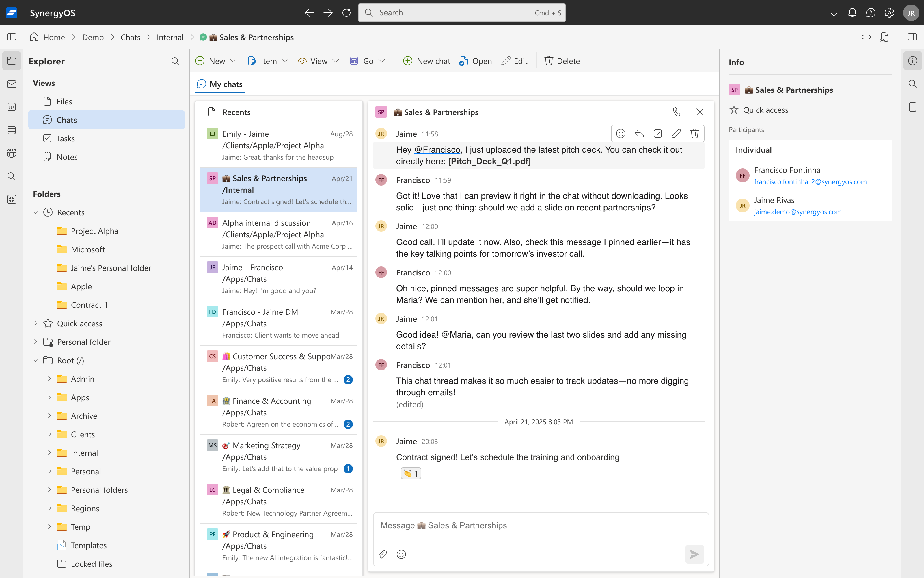This screenshot has width=924, height=578.
Task: Go back using the left arrow
Action: [x=309, y=13]
